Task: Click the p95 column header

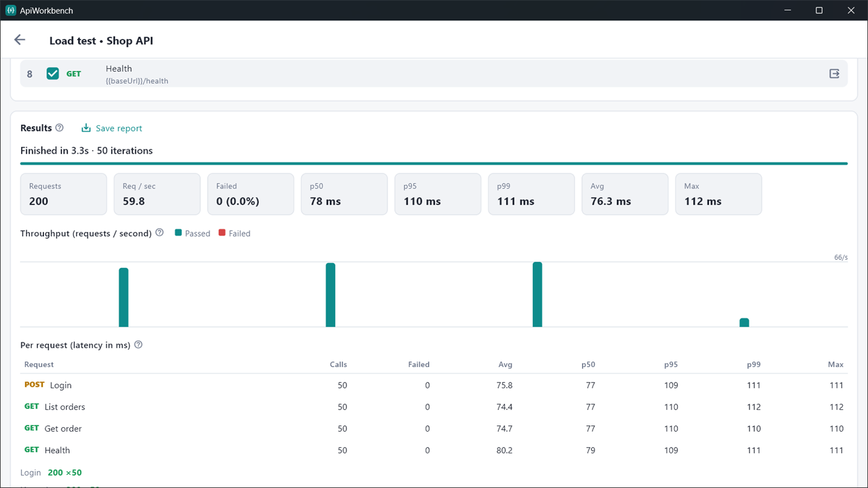Action: click(x=671, y=364)
